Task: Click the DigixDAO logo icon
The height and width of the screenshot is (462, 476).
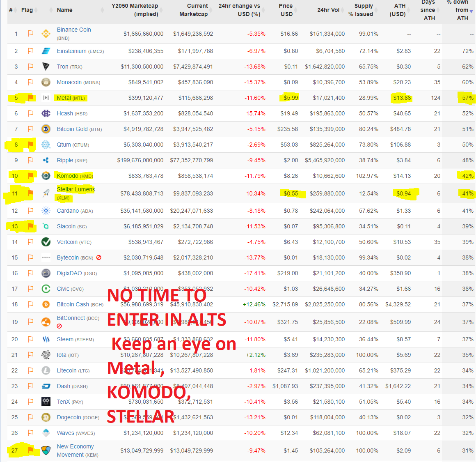Action: point(46,274)
